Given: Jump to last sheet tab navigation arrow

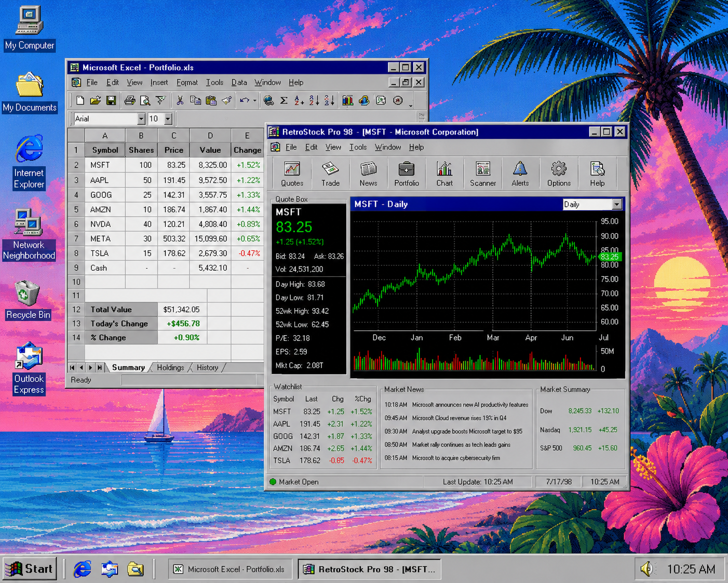Looking at the screenshot, I should (x=100, y=368).
